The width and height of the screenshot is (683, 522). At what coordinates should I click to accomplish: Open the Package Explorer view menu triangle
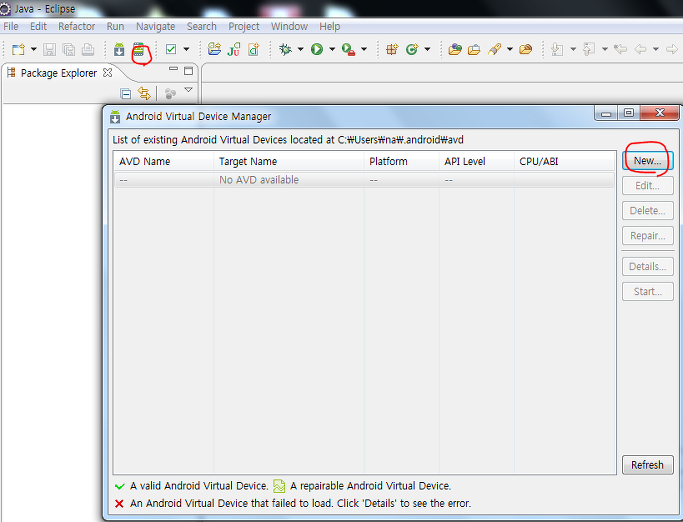tap(188, 90)
